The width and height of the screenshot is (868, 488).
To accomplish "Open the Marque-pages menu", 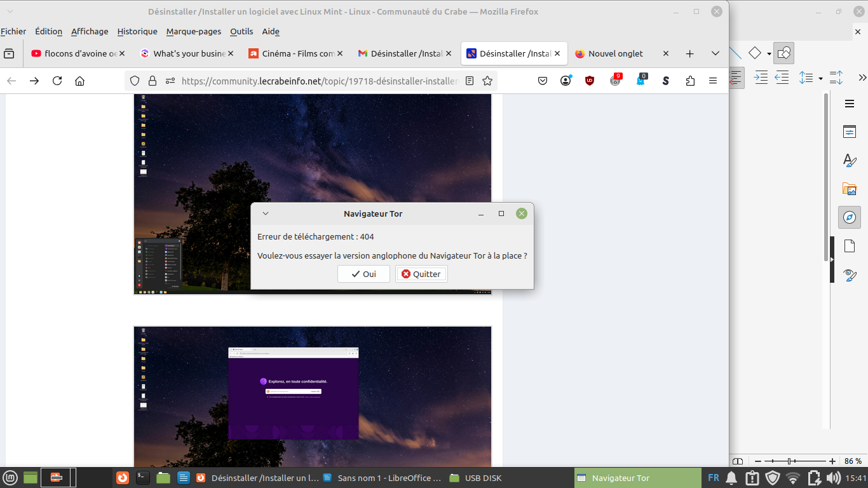I will [194, 31].
